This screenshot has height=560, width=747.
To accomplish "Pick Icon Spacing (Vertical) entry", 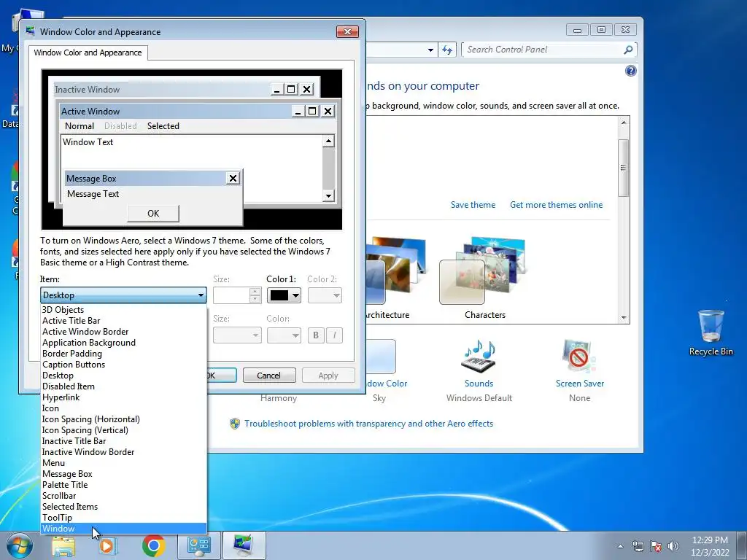I will point(123,430).
